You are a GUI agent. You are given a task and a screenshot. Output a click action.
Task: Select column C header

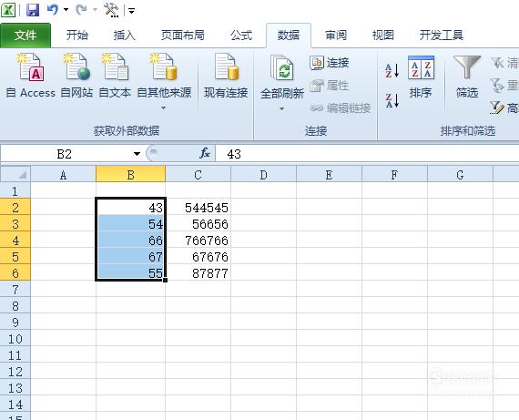[x=198, y=175]
